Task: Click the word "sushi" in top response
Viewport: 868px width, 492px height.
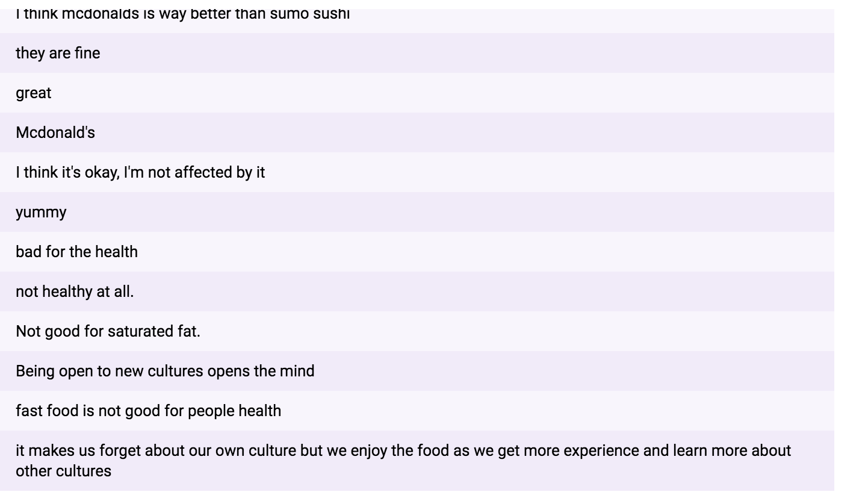Action: coord(331,14)
